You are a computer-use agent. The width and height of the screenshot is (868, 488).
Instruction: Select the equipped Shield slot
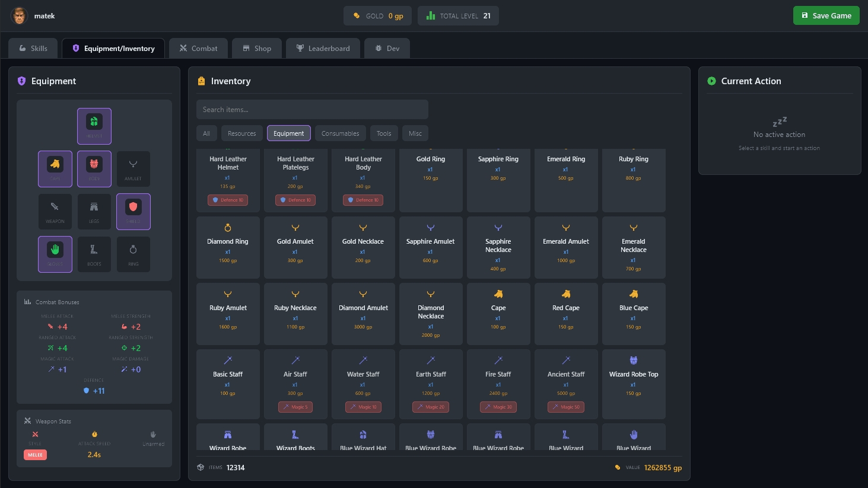click(x=133, y=211)
